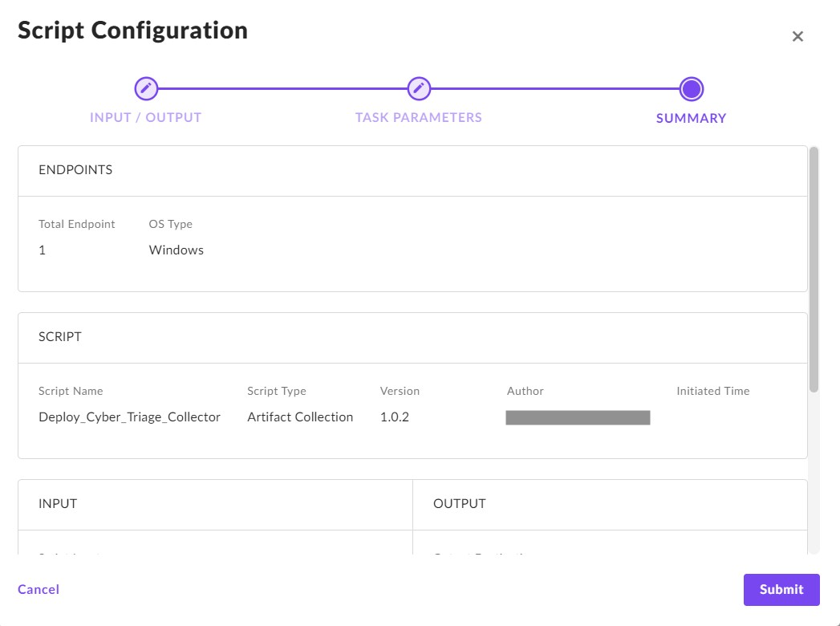This screenshot has width=840, height=626.
Task: Click the INPUT section header
Action: click(x=58, y=504)
